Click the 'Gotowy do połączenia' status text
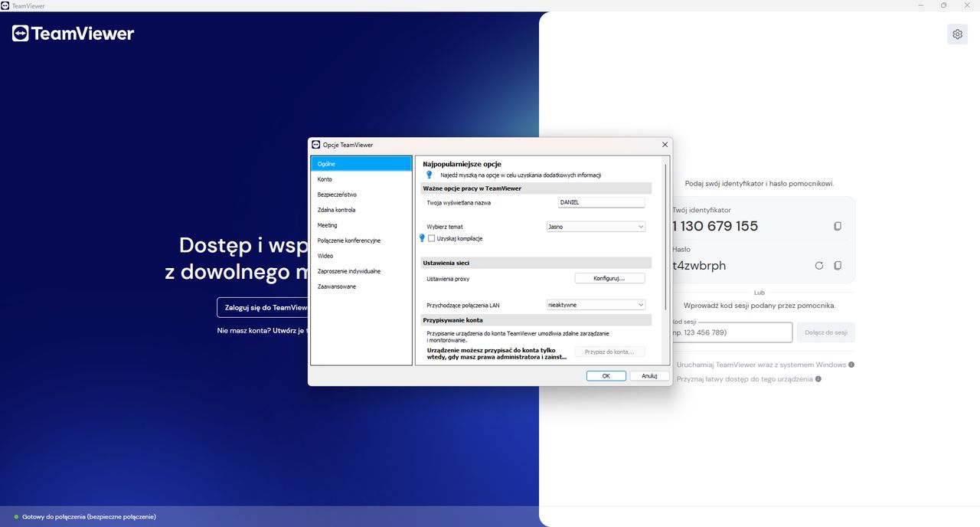This screenshot has height=527, width=980. click(89, 517)
